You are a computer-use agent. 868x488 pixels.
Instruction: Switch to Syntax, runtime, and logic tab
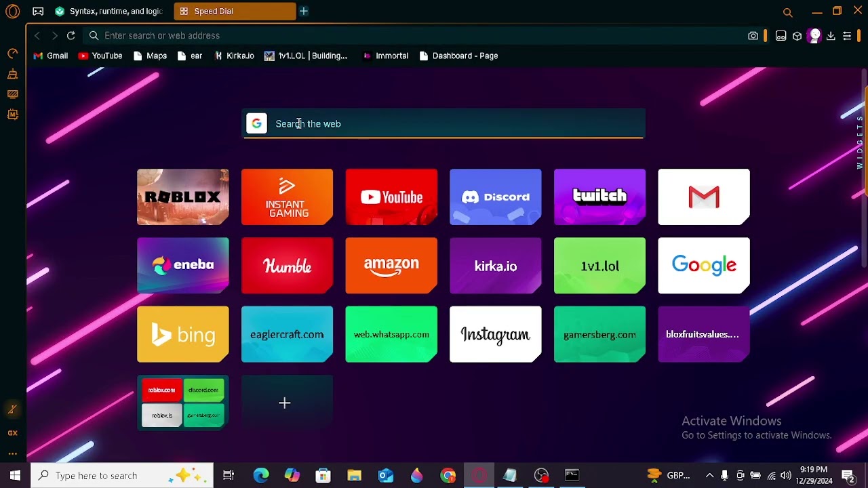pyautogui.click(x=108, y=11)
